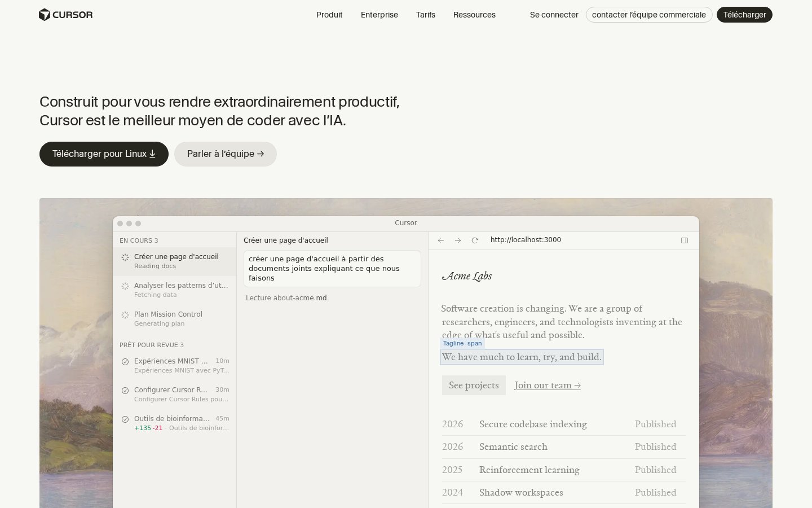This screenshot has height=508, width=812.
Task: Click Télécharger pour Linux button
Action: 104,154
